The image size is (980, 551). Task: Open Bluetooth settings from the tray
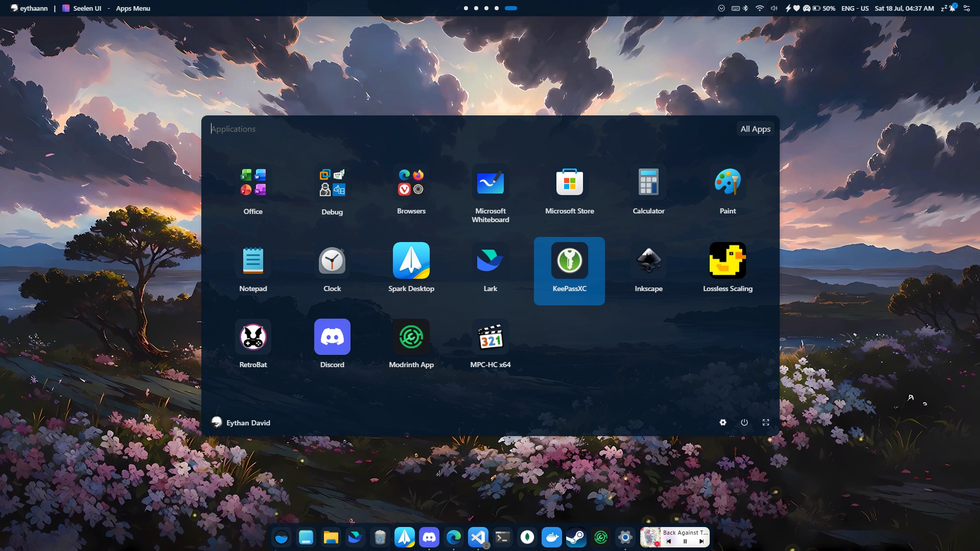click(x=745, y=8)
